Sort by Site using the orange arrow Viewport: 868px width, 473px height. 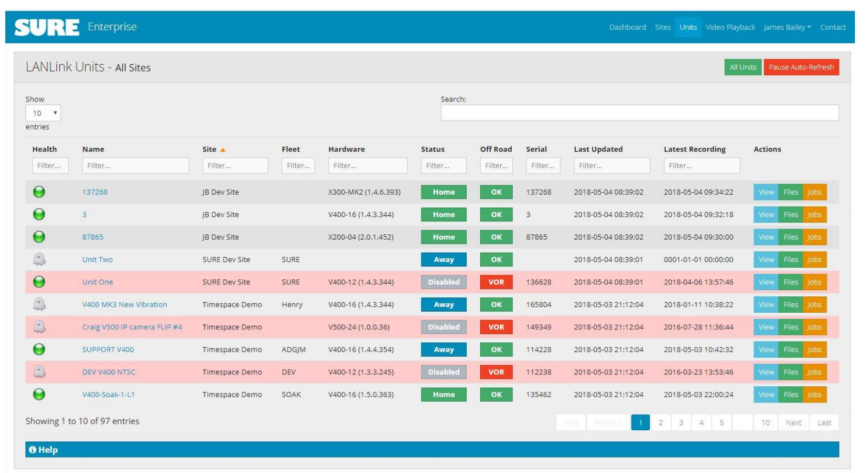pos(222,150)
